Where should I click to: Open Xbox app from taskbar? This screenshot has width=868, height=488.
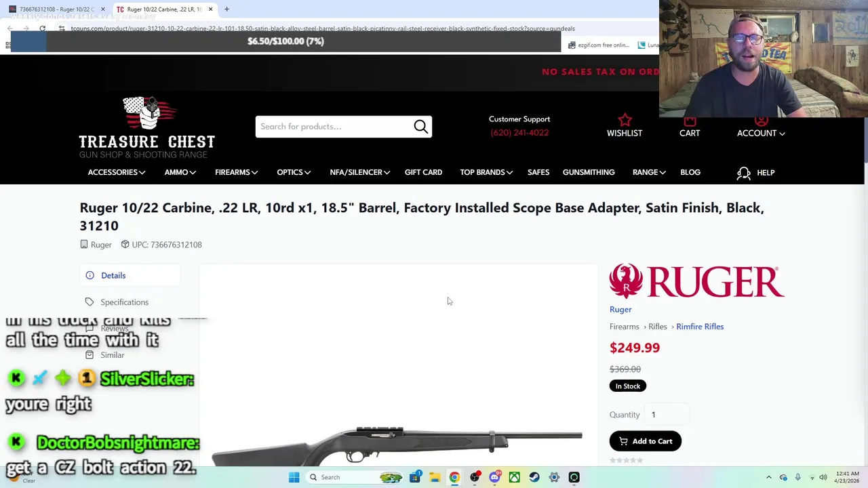pyautogui.click(x=514, y=477)
